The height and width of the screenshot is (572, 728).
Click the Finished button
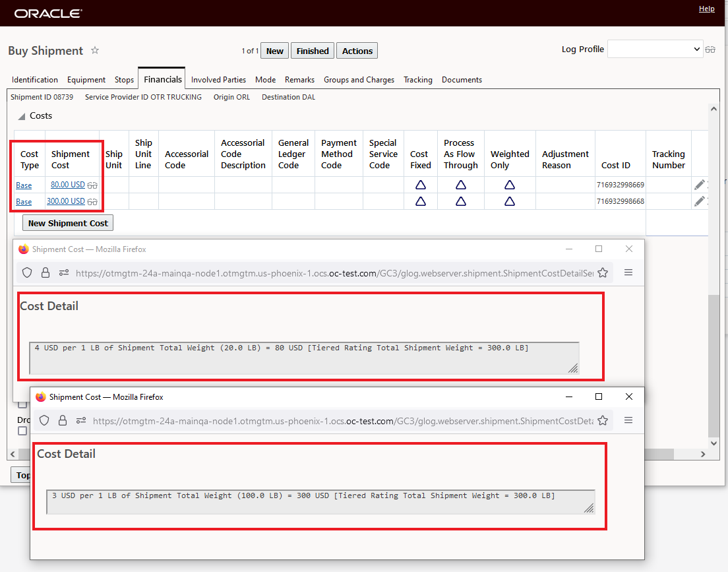313,51
